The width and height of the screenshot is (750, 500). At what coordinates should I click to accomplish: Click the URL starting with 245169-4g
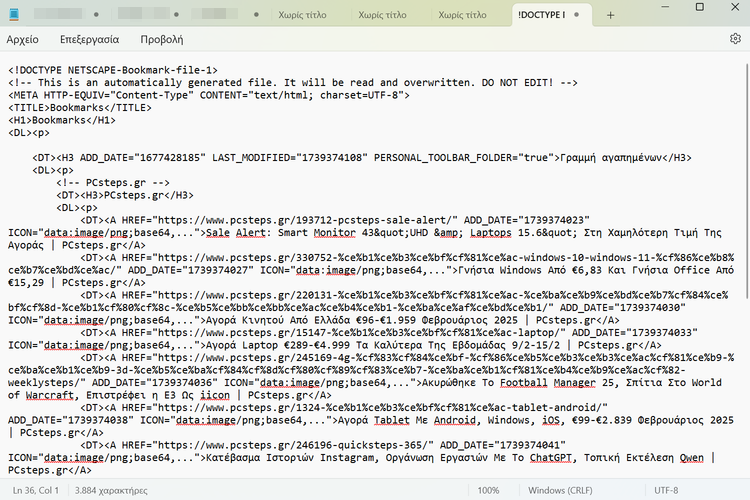tap(371, 370)
